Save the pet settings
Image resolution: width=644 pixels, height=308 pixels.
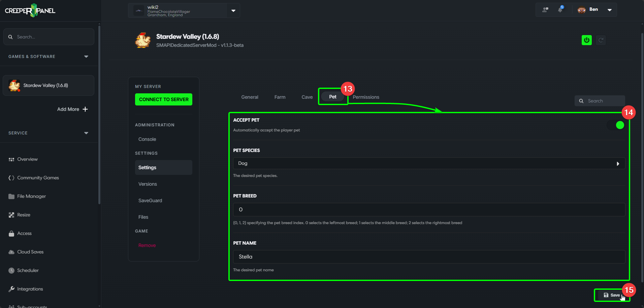pos(612,295)
